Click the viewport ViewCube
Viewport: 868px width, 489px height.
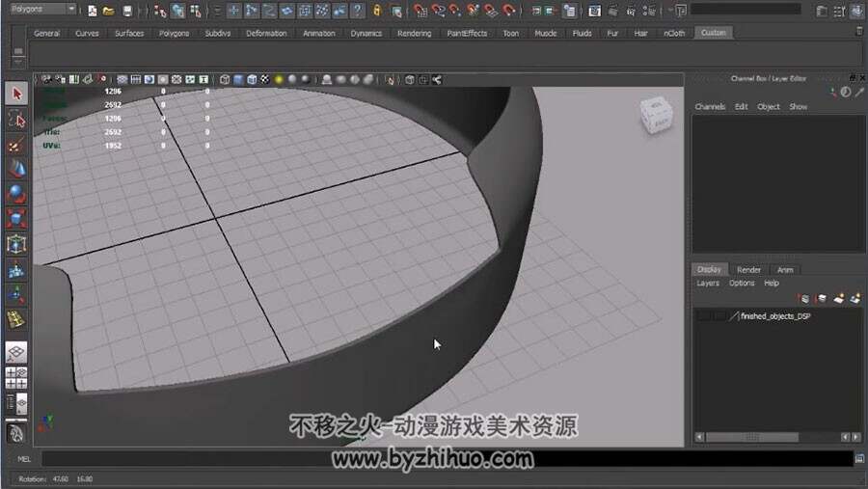(x=657, y=115)
